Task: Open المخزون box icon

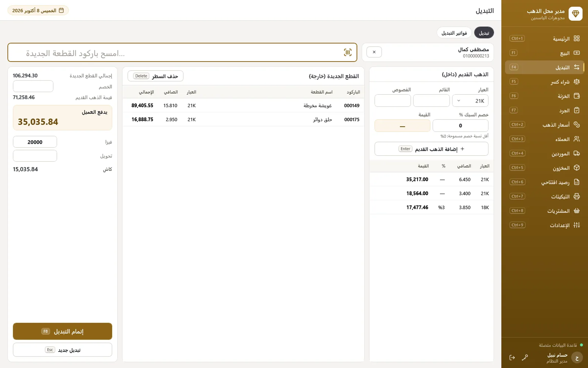Action: [x=577, y=168]
